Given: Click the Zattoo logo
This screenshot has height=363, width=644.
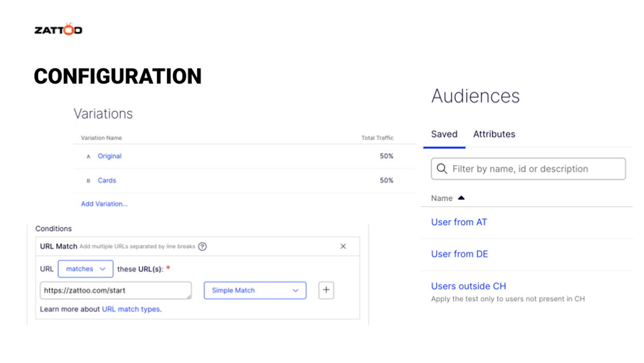Looking at the screenshot, I should pos(58,30).
